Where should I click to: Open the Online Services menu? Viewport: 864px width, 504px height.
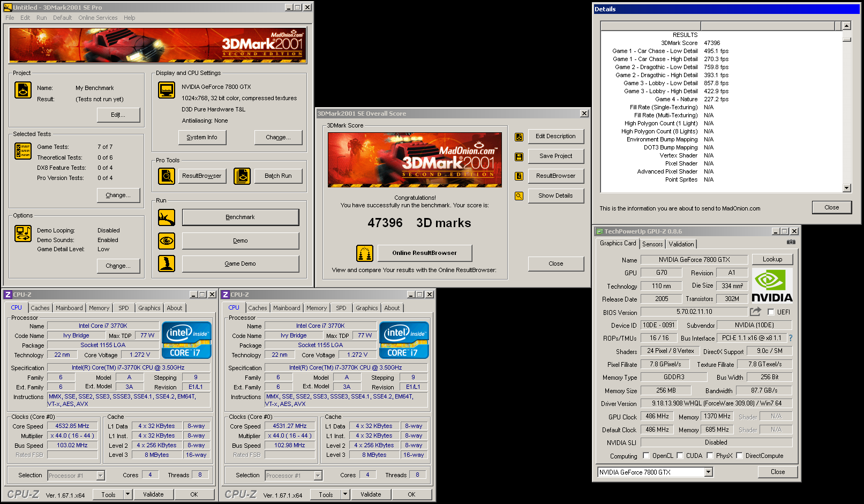[x=97, y=18]
